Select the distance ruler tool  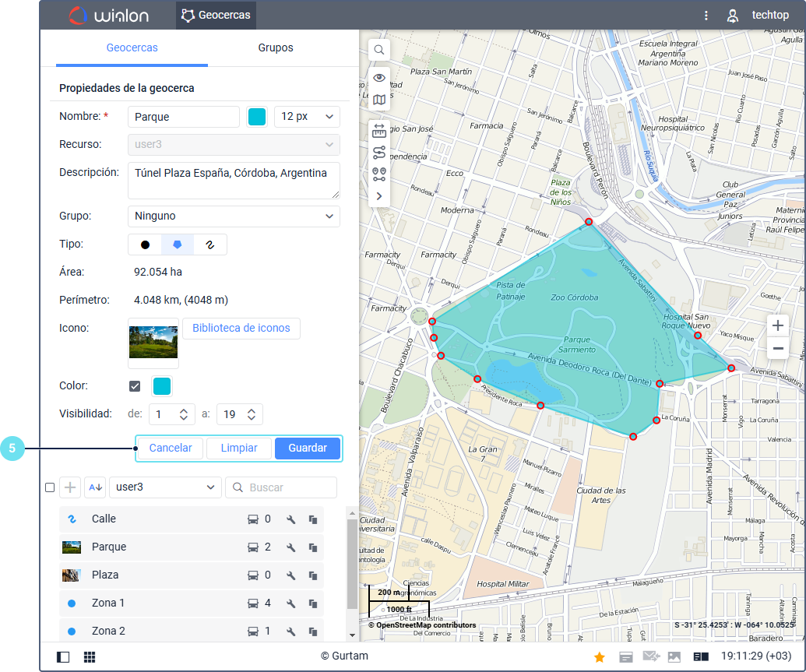(x=379, y=130)
